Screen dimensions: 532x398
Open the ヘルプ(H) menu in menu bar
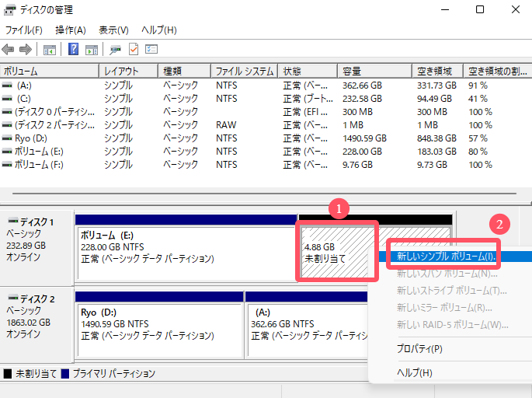159,30
